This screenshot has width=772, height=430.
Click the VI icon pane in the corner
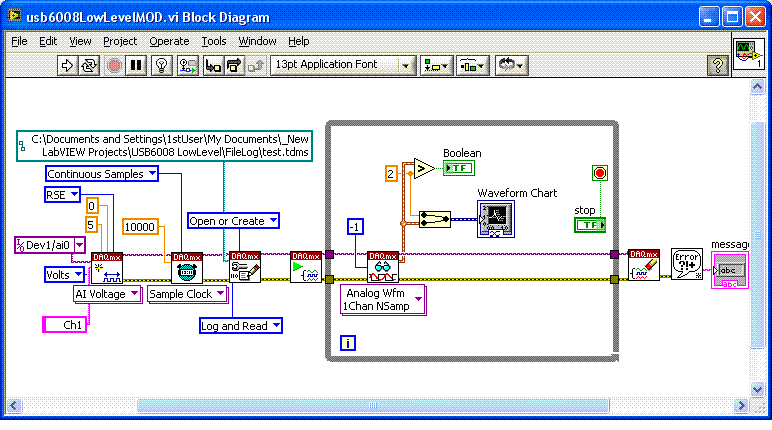pos(749,55)
